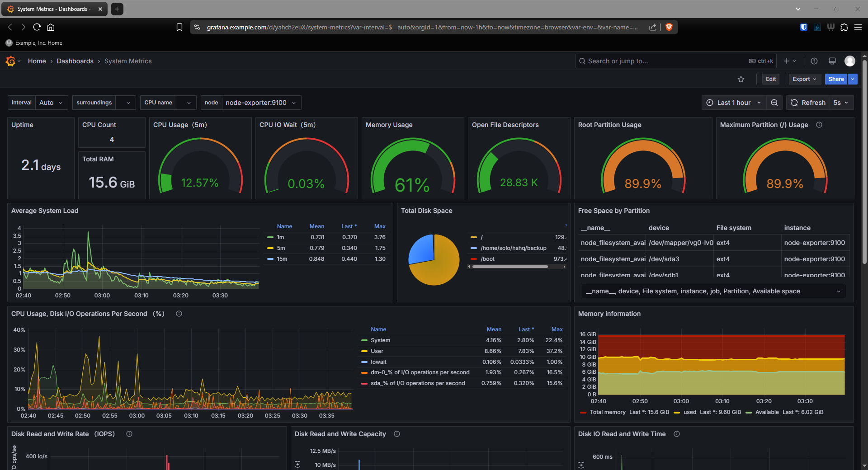Click the zoom out time range icon
The width and height of the screenshot is (868, 470).
coord(774,103)
